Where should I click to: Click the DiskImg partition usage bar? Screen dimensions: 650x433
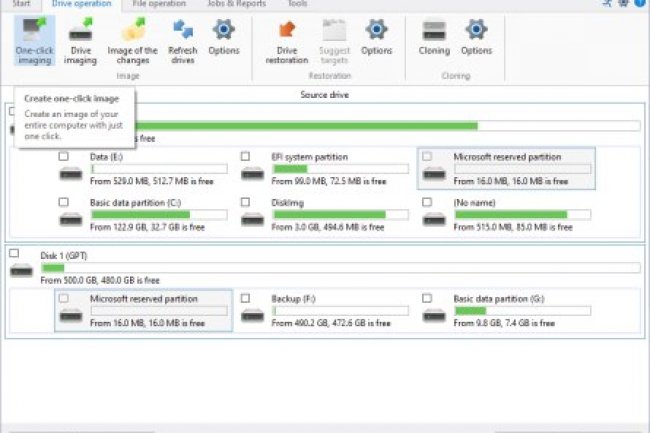click(339, 215)
